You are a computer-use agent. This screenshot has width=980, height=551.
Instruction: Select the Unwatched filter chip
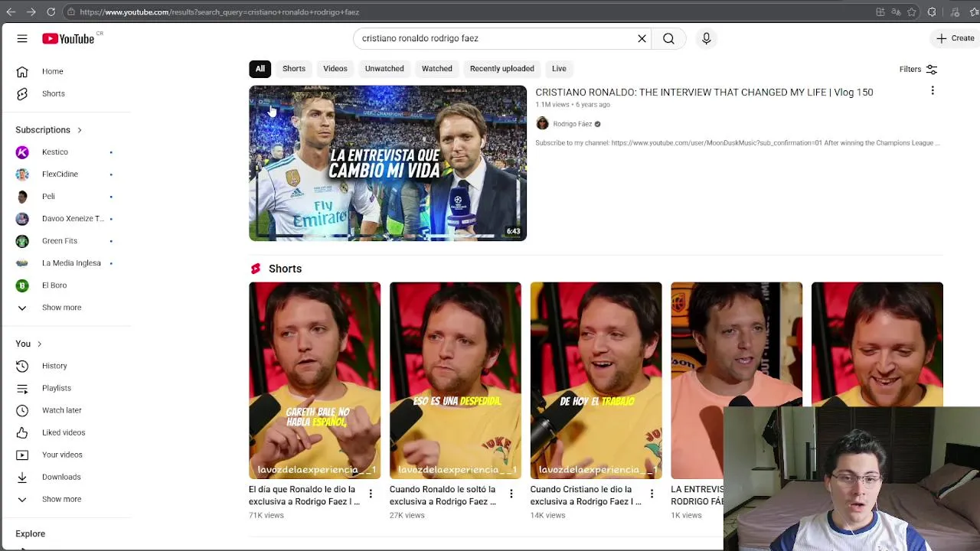(x=384, y=69)
